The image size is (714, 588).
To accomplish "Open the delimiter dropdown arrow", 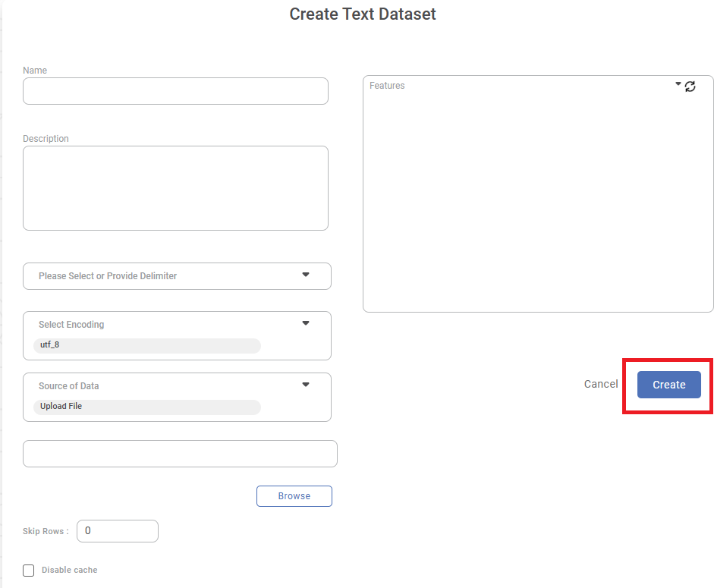I will [x=306, y=275].
